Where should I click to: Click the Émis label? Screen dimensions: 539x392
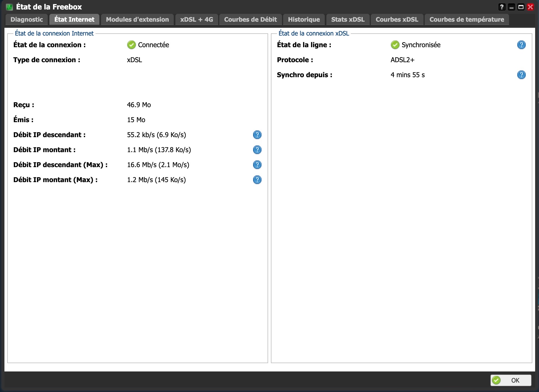tap(23, 120)
